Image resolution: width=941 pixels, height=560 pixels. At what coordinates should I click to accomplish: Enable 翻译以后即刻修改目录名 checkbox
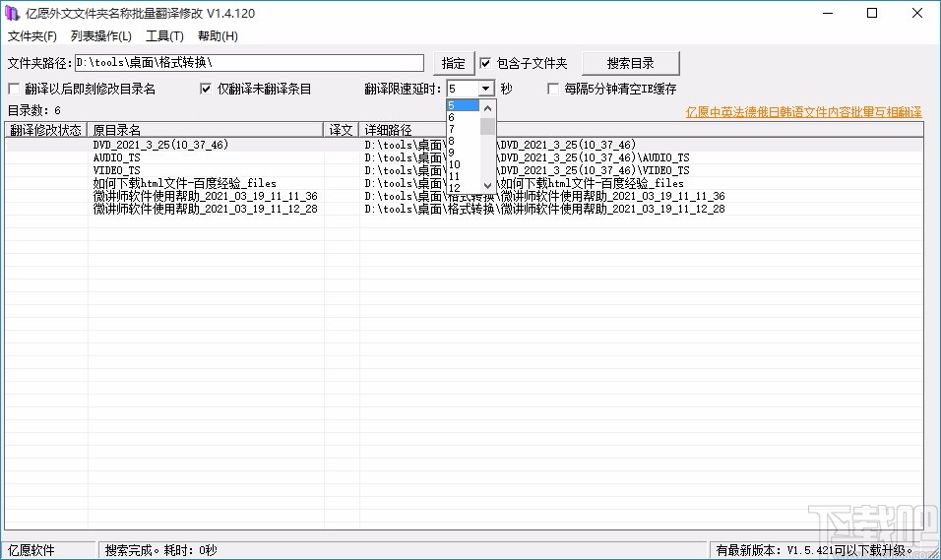tap(14, 89)
